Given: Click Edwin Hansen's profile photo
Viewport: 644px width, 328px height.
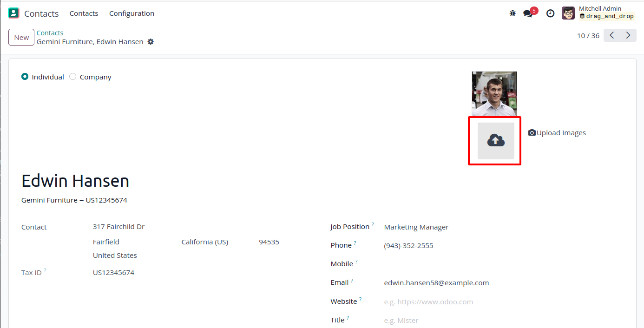Looking at the screenshot, I should (494, 93).
